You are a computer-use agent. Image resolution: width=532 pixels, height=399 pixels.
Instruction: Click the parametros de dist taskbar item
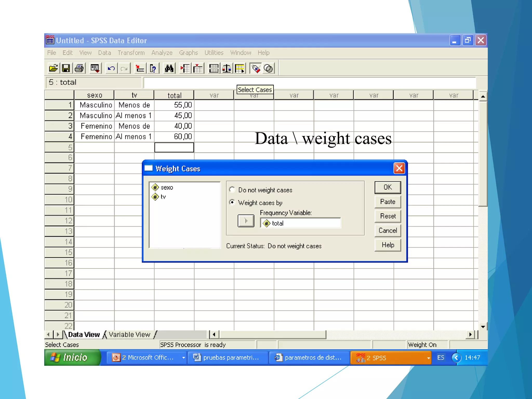(x=309, y=358)
